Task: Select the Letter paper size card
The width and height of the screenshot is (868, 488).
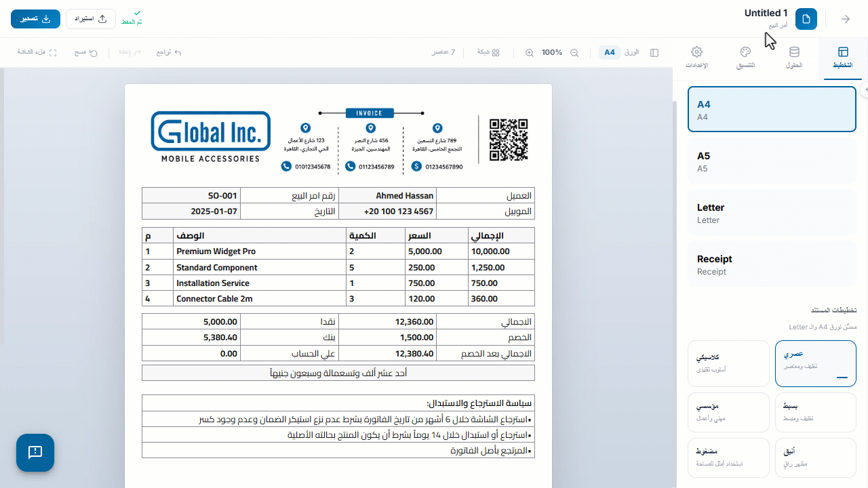Action: (772, 212)
